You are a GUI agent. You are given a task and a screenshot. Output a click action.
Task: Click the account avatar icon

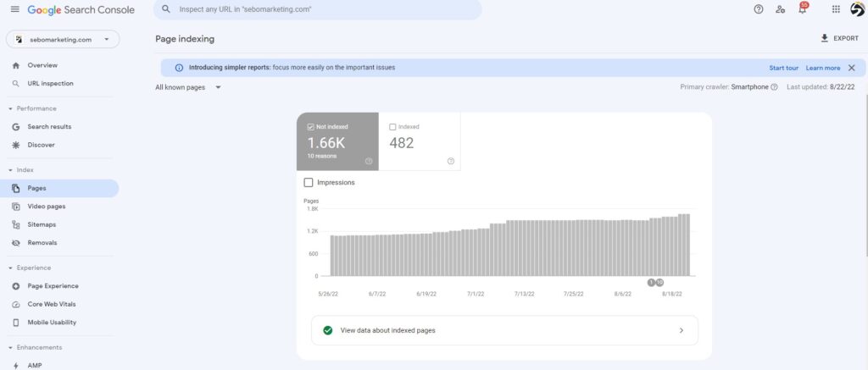(858, 8)
